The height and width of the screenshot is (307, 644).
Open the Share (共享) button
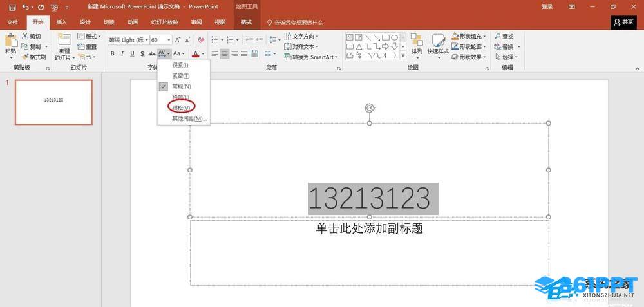click(x=623, y=22)
